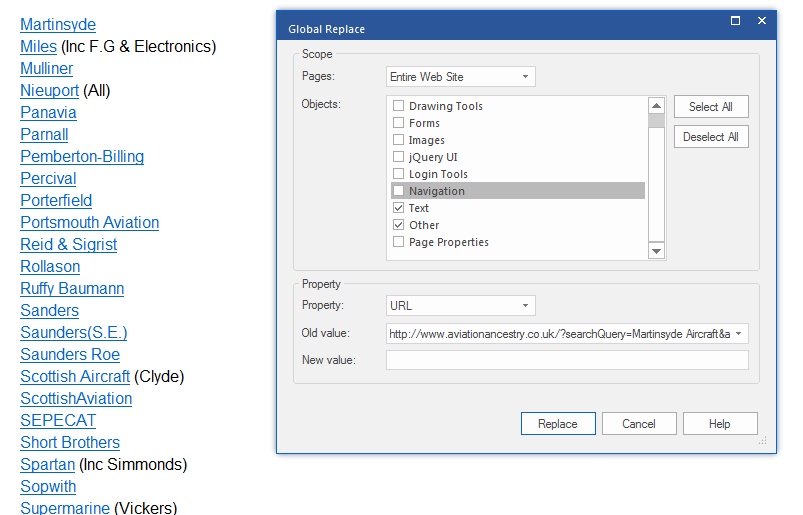
Task: Click Select All button
Action: point(711,107)
